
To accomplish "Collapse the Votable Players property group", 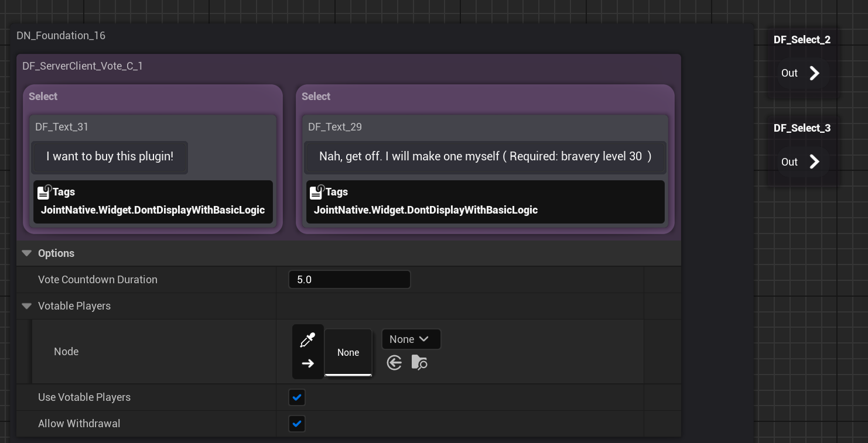I will click(x=26, y=306).
